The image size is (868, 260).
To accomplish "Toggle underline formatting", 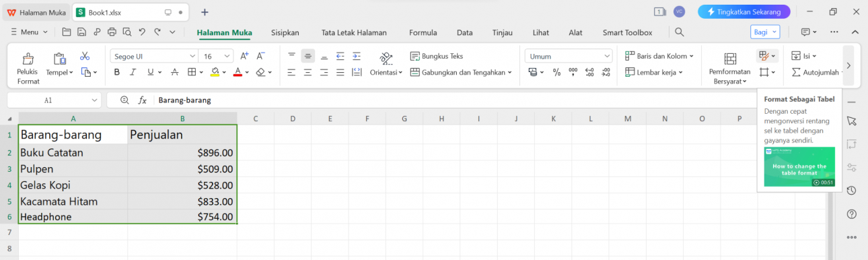I will (x=150, y=72).
